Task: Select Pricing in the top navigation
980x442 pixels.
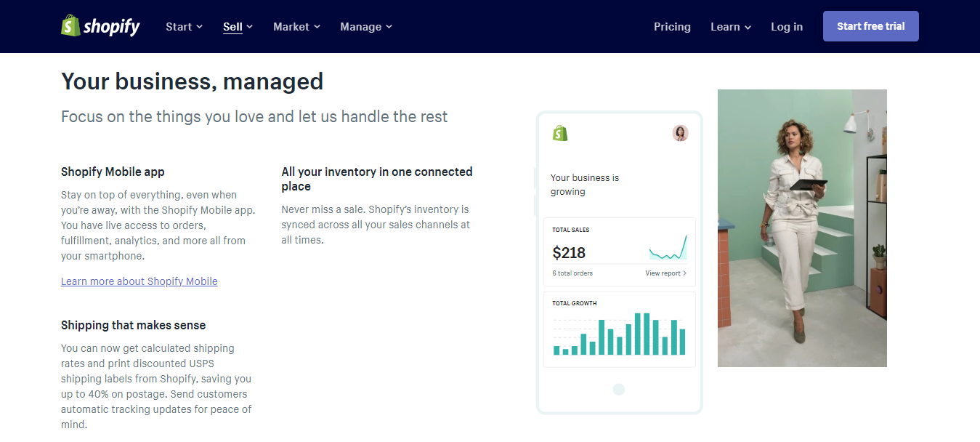Action: click(x=672, y=26)
